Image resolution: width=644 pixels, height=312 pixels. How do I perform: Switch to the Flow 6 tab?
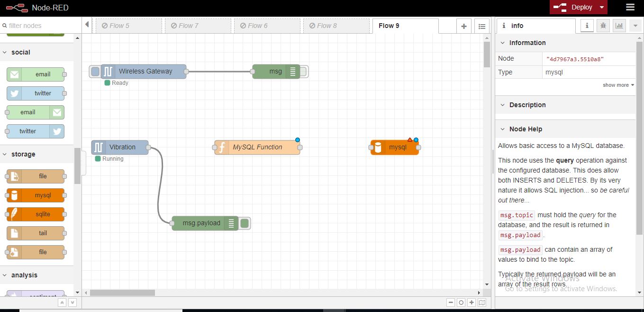(267, 26)
